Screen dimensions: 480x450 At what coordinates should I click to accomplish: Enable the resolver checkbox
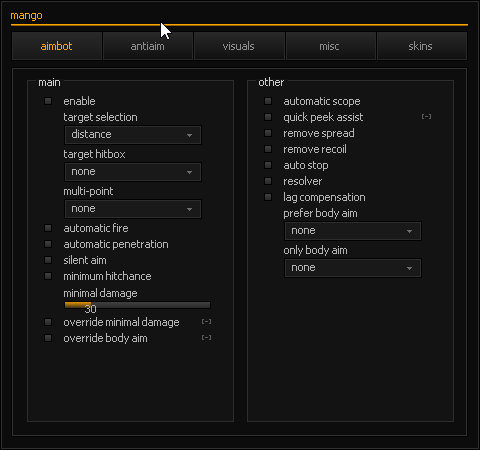click(x=268, y=181)
